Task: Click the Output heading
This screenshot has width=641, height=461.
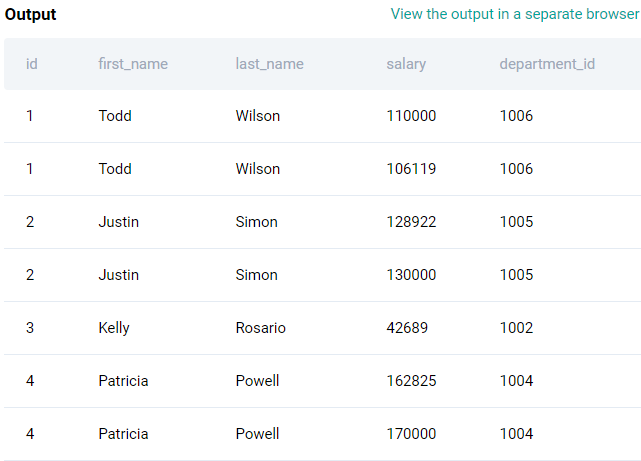Action: click(31, 15)
